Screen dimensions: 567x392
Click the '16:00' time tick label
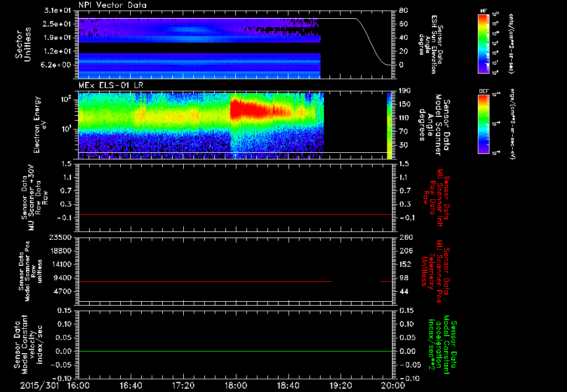click(79, 385)
